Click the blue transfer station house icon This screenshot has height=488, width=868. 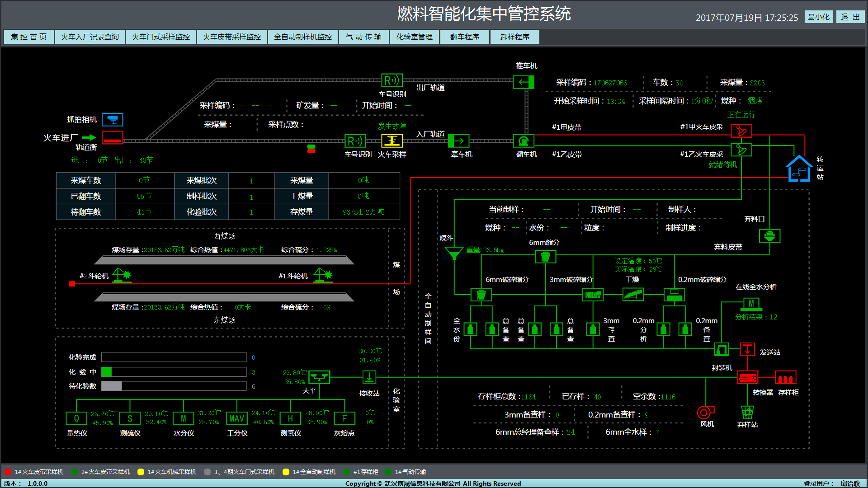click(799, 169)
